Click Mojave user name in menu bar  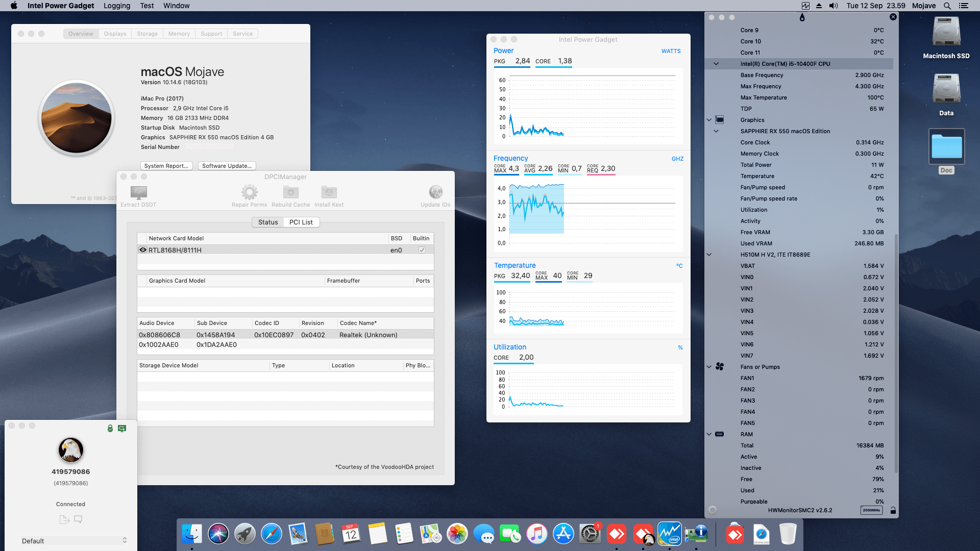924,6
